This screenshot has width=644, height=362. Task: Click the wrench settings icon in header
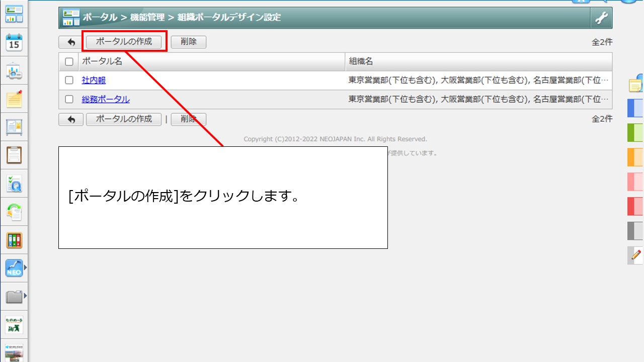pos(601,18)
